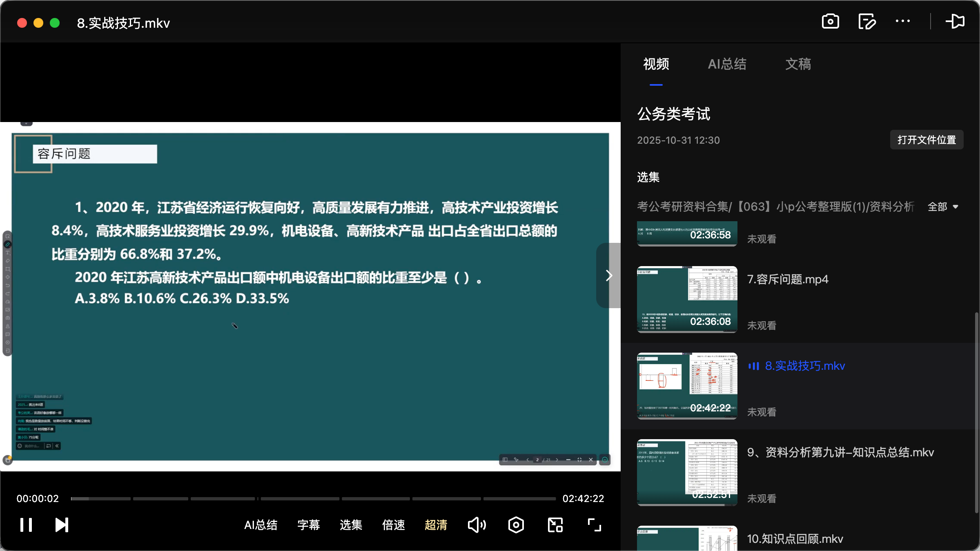
Task: Click the picture-in-picture icon in bottom toolbar
Action: coord(555,525)
